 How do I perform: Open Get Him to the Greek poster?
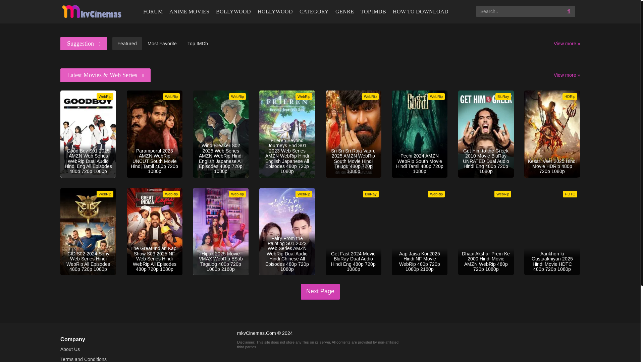pyautogui.click(x=486, y=134)
